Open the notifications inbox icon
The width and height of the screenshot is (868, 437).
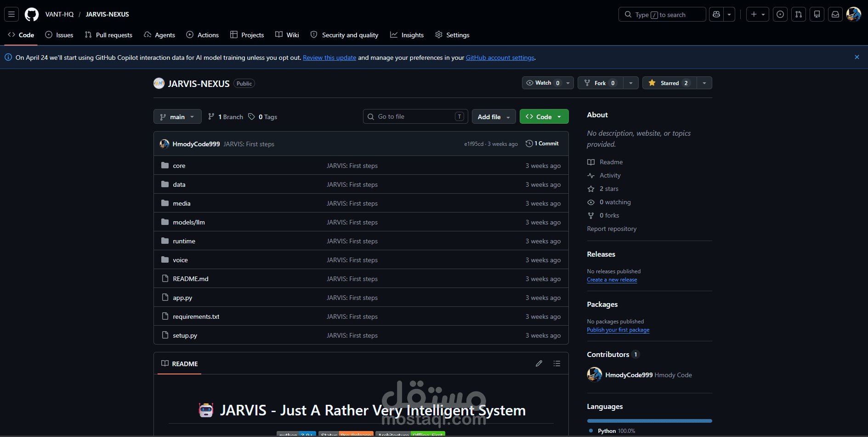pos(835,14)
